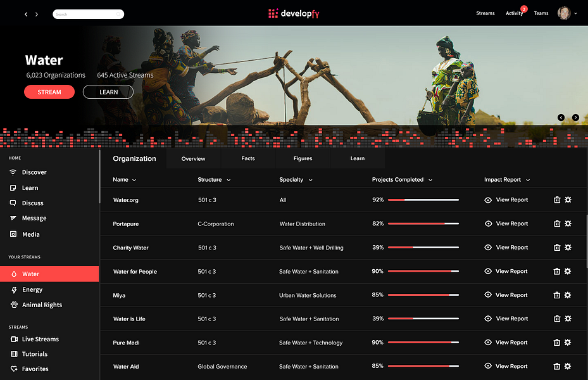Open Pure Madi settings gear

[x=567, y=343]
